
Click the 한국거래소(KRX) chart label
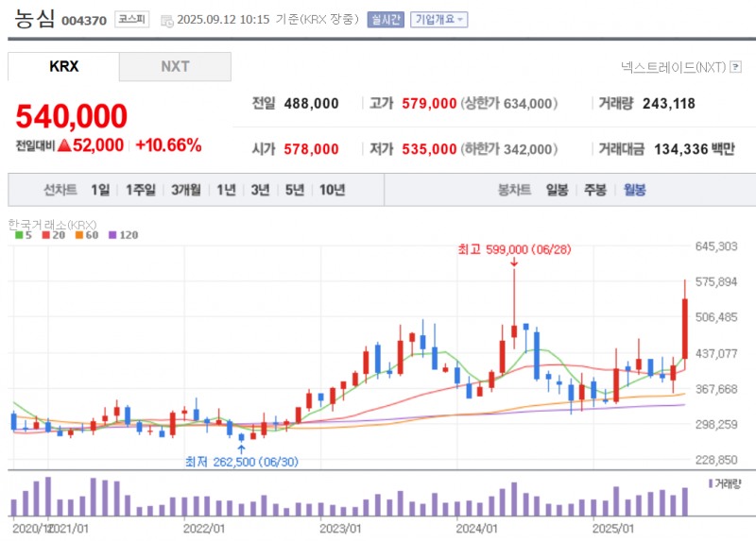click(x=53, y=225)
